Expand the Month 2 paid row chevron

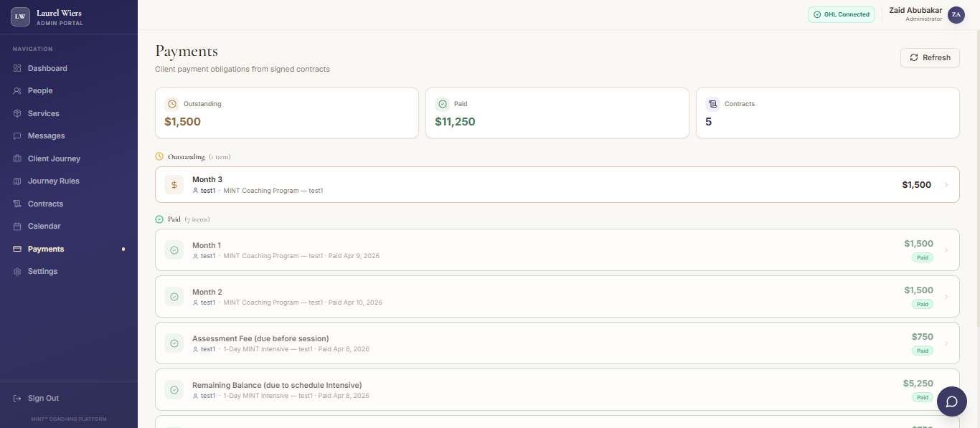pos(946,297)
